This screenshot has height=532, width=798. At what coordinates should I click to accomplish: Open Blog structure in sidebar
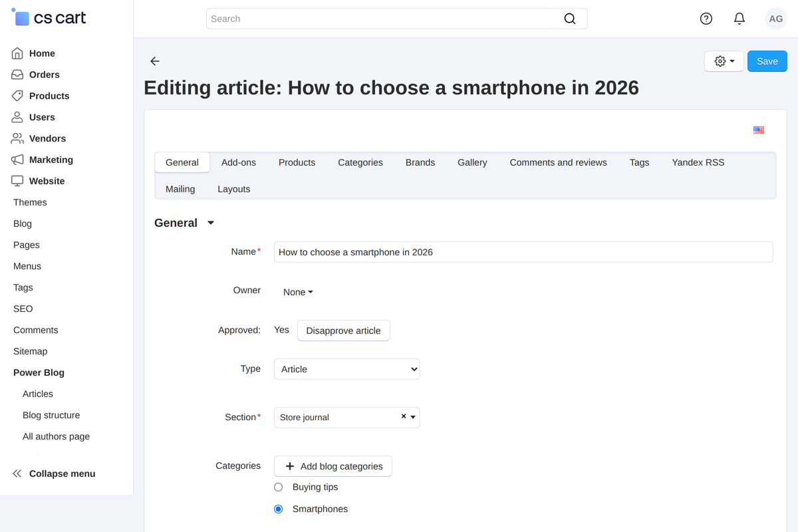click(x=51, y=415)
